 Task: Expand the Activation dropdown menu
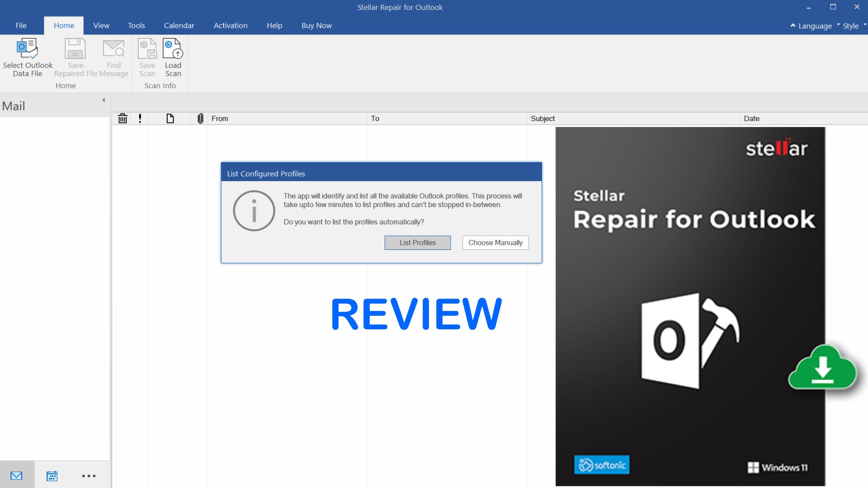pos(230,25)
